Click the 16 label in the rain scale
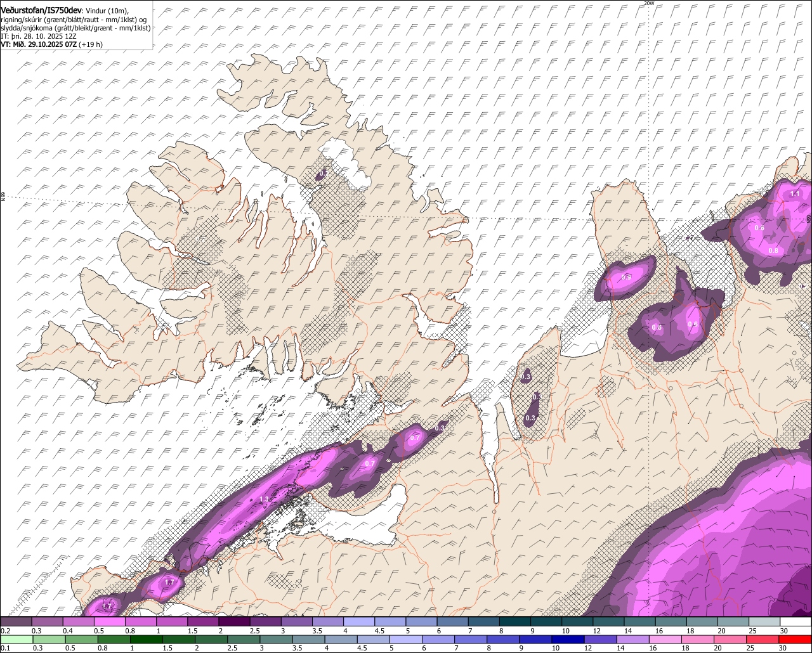The height and width of the screenshot is (653, 812). tap(653, 648)
